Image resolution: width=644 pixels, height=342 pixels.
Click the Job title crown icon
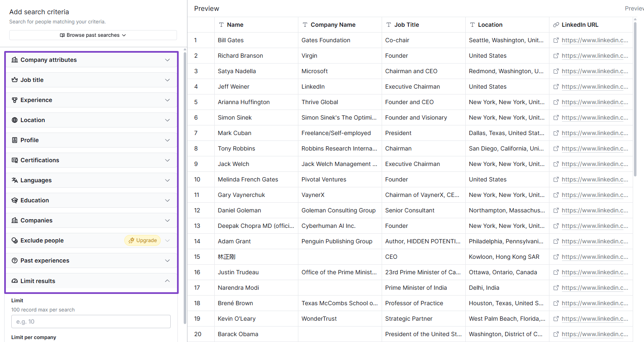[x=15, y=80]
